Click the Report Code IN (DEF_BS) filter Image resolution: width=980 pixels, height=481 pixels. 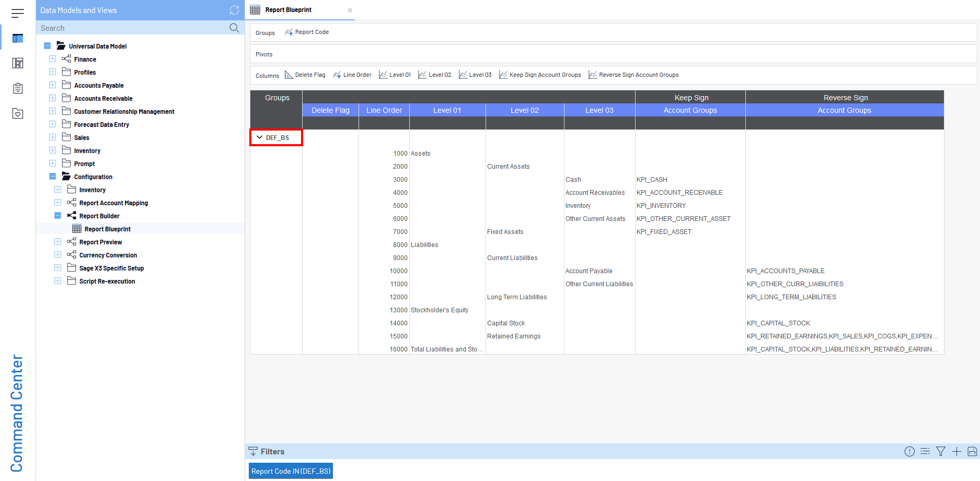pos(291,471)
